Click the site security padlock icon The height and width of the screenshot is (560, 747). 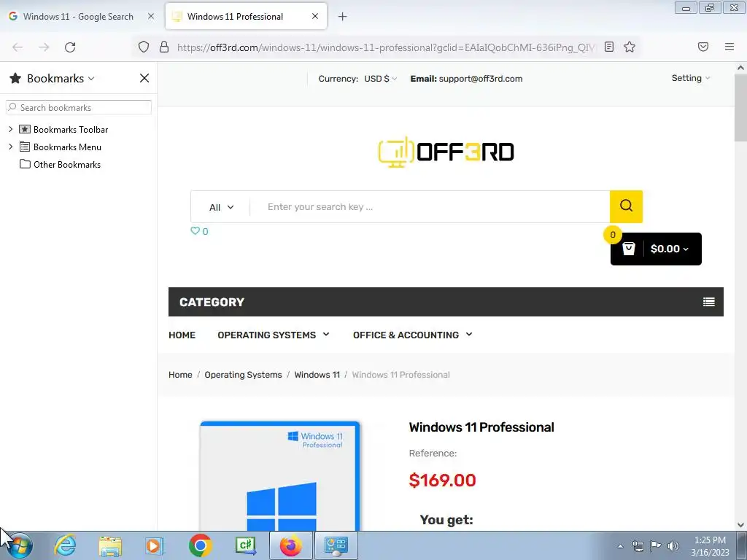click(164, 47)
